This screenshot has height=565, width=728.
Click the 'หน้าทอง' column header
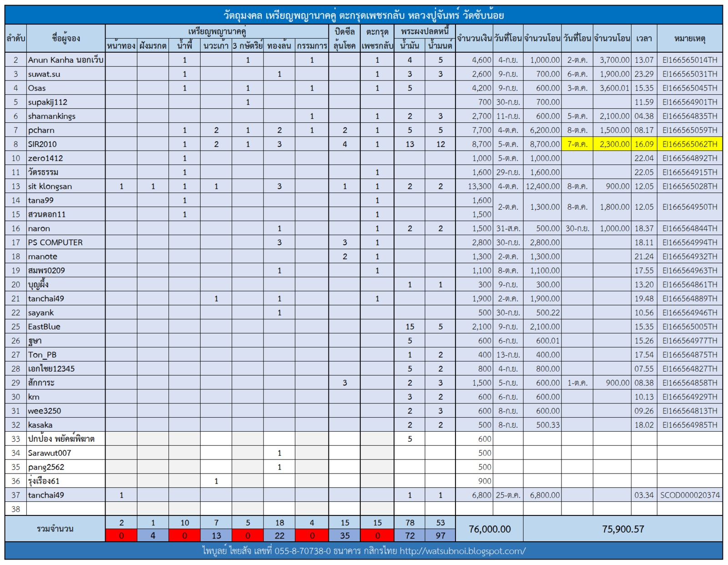(x=121, y=45)
